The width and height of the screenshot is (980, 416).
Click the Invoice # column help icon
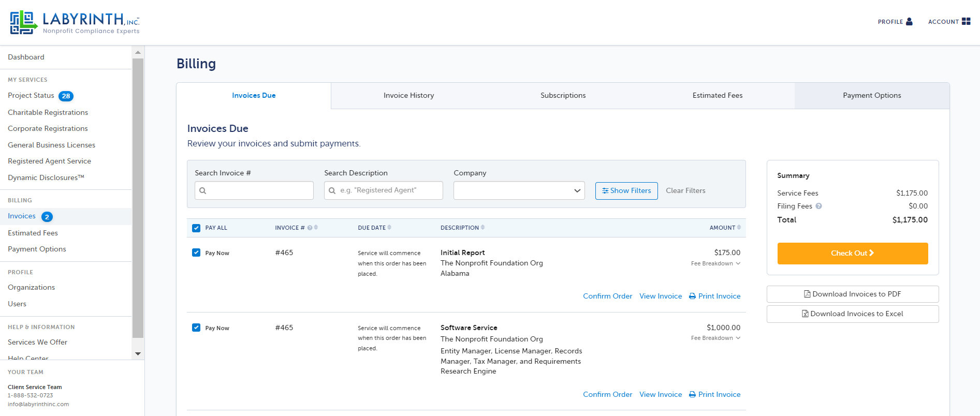310,228
